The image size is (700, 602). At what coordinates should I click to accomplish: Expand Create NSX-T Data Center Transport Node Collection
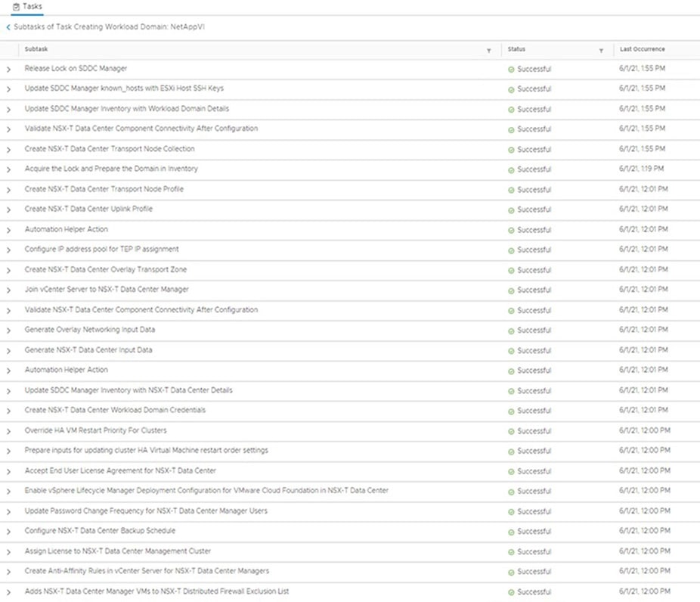[x=8, y=150]
